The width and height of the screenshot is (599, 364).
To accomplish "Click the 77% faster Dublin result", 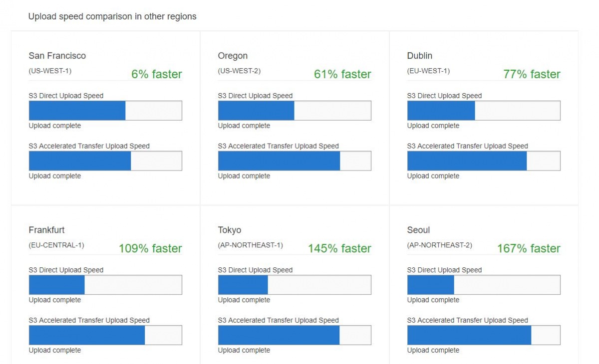I will click(x=532, y=74).
